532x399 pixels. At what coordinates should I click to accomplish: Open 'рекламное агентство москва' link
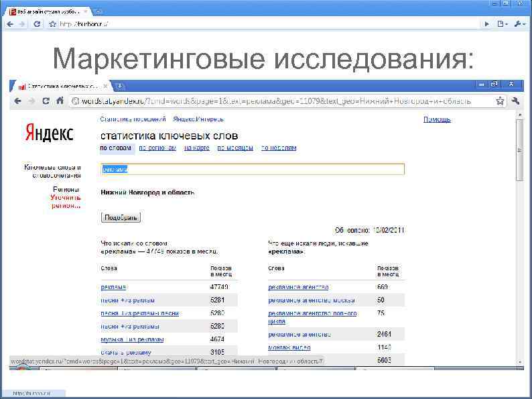tap(312, 300)
